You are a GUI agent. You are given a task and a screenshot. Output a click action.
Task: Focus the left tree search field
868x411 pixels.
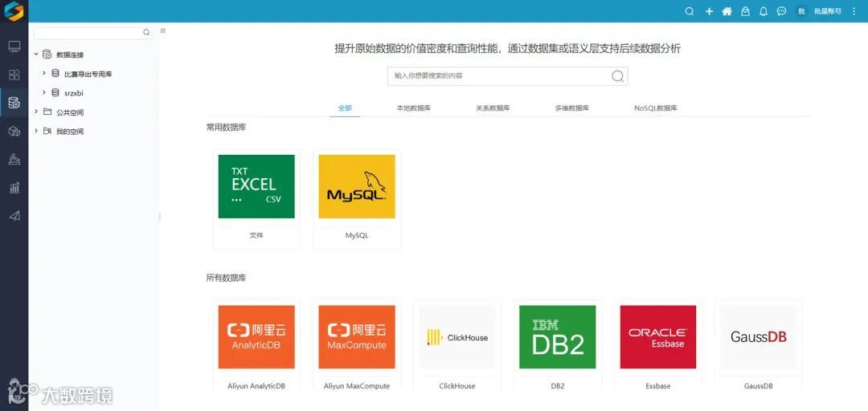[93, 33]
